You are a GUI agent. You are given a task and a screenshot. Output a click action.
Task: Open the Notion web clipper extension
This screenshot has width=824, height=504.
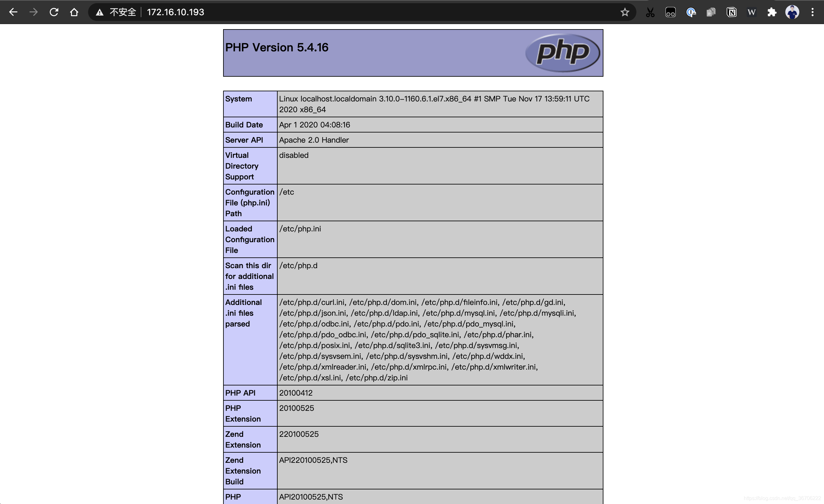[731, 12]
